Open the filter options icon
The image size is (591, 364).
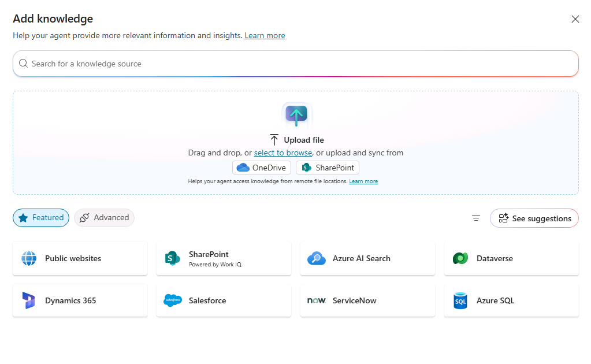tap(476, 218)
